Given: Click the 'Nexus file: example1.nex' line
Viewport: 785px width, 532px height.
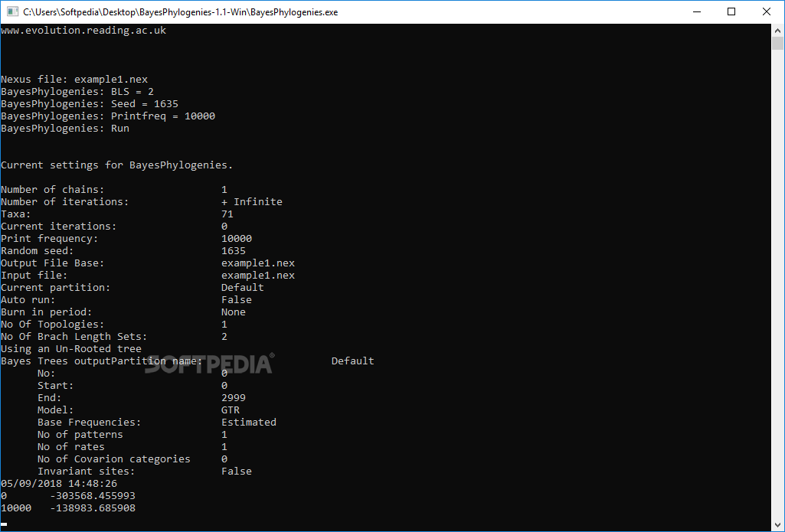Looking at the screenshot, I should coord(74,80).
